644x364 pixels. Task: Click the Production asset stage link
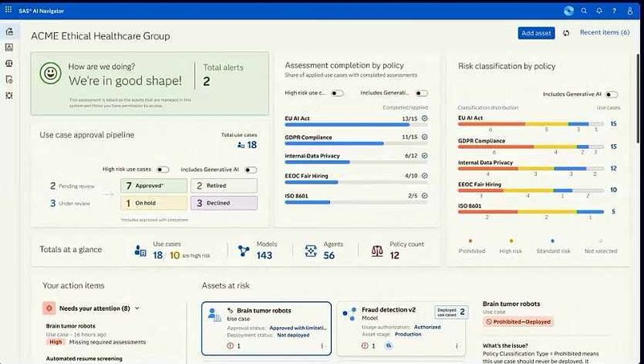(408, 334)
